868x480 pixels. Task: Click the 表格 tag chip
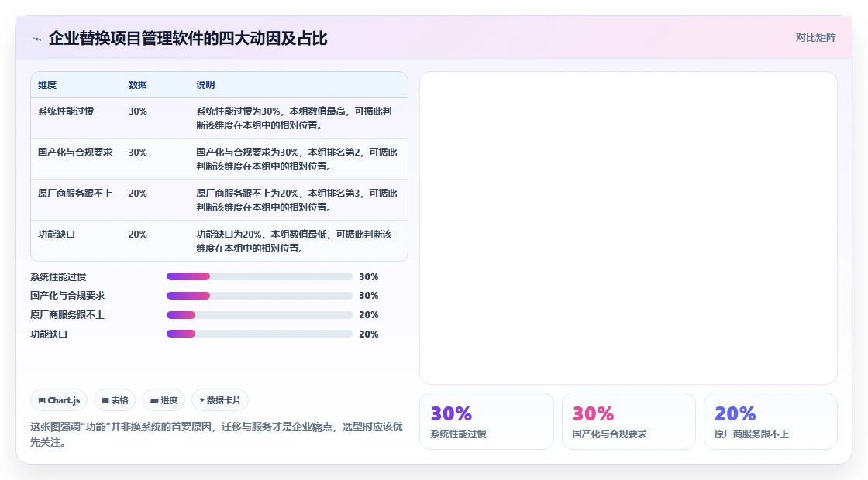tap(115, 400)
